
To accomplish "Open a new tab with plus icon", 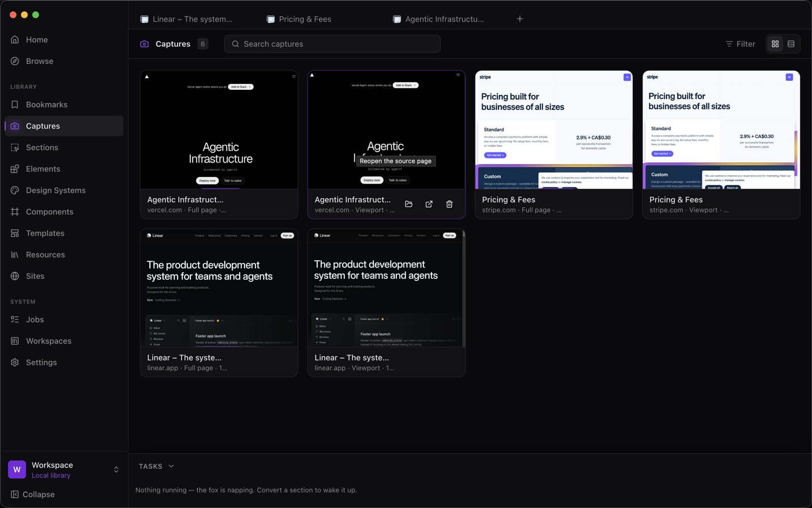I will tap(520, 19).
